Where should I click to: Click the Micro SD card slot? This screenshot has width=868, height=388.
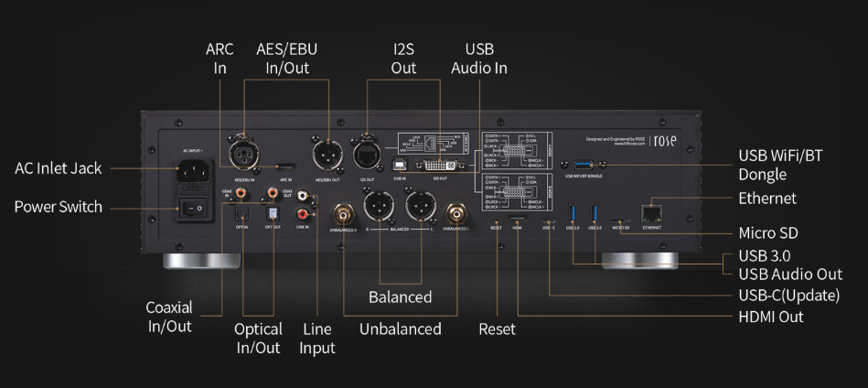pos(620,221)
